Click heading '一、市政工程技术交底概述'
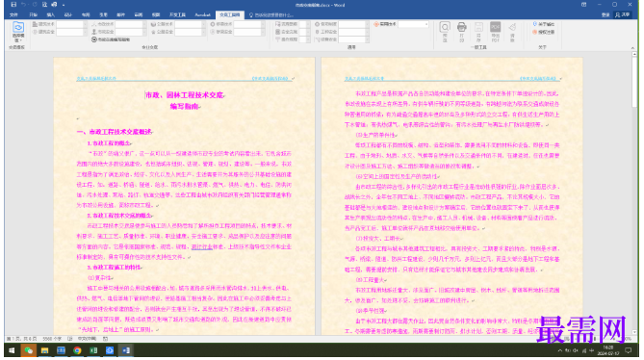This screenshot has width=644, height=360. pos(115,132)
